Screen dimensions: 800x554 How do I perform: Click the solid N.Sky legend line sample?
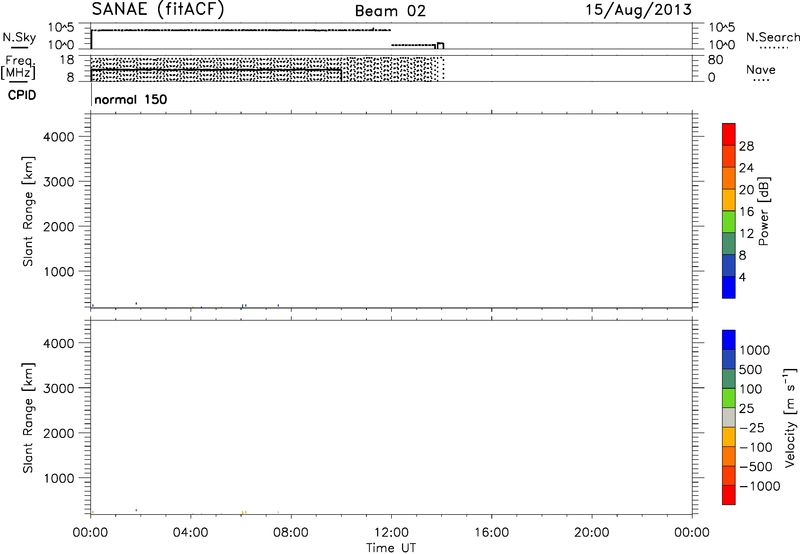tap(19, 48)
